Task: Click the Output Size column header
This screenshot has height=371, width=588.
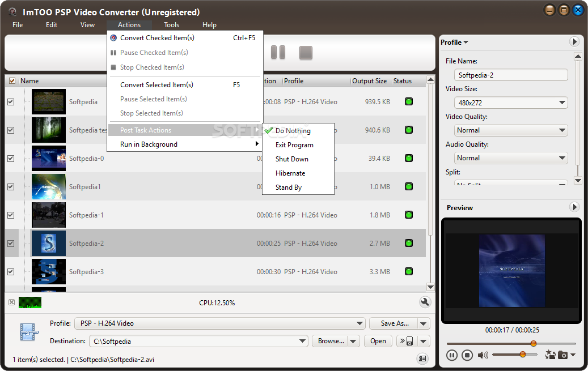Action: 370,81
